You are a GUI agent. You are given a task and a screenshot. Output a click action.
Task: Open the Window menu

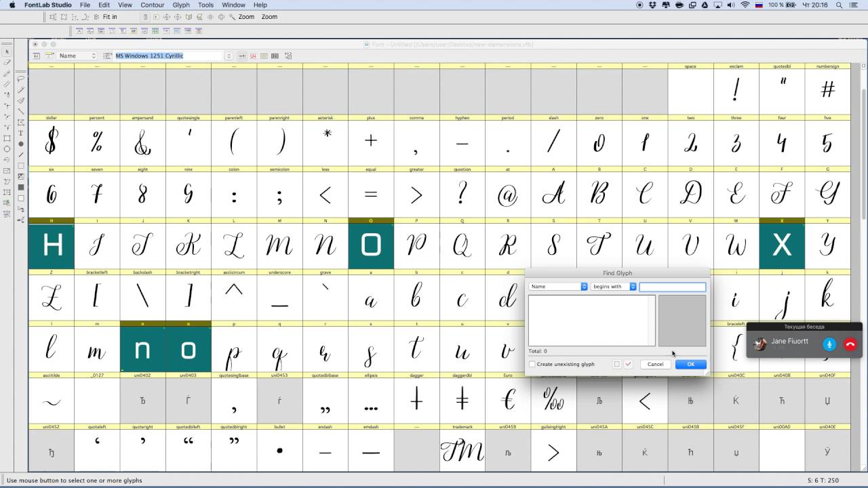233,5
